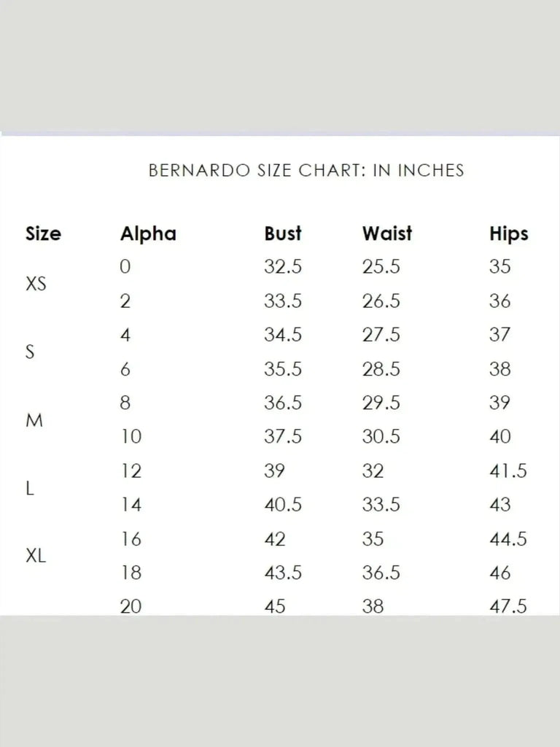
Task: Select the 40.5 bust value
Action: [283, 505]
